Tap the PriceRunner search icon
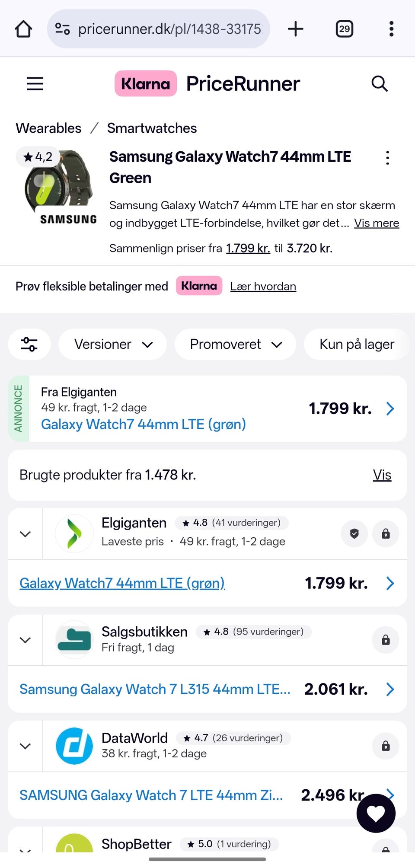The height and width of the screenshot is (868, 415). [x=380, y=83]
